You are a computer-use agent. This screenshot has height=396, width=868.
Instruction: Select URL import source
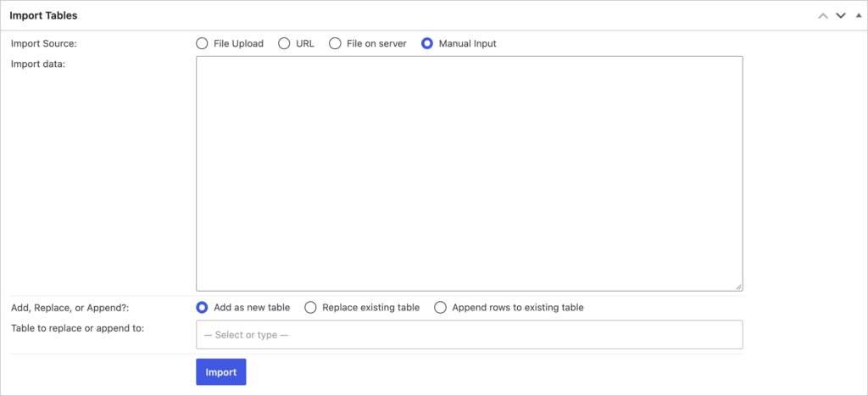(284, 44)
